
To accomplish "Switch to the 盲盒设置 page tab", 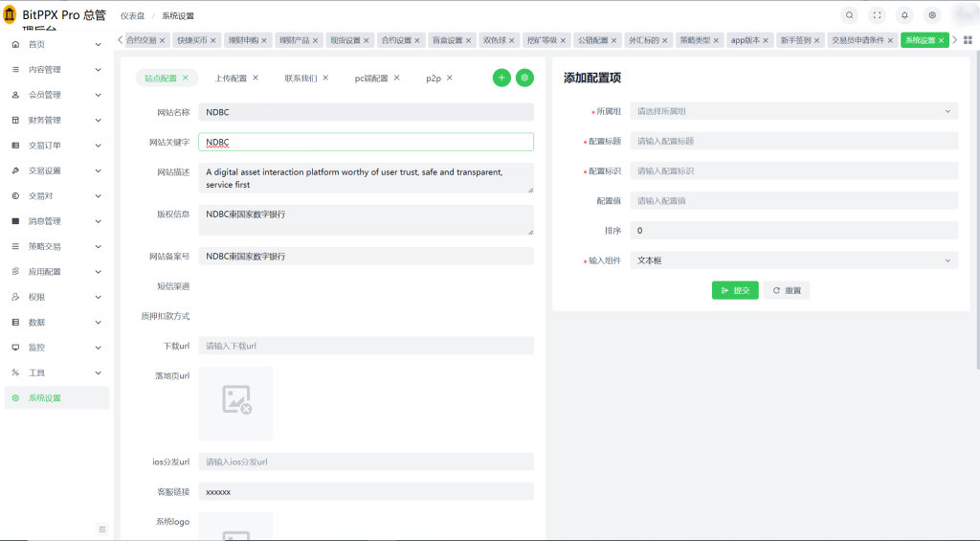I will 448,40.
